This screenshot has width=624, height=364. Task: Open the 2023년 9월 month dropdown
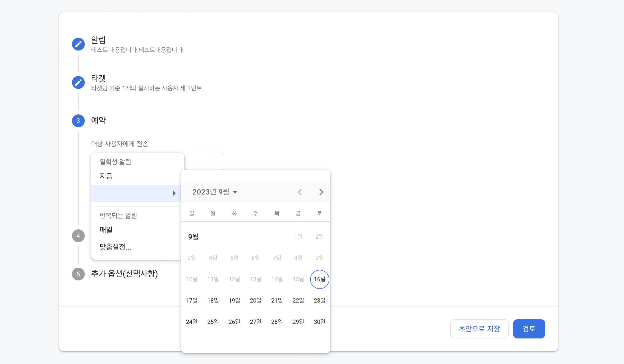(215, 192)
